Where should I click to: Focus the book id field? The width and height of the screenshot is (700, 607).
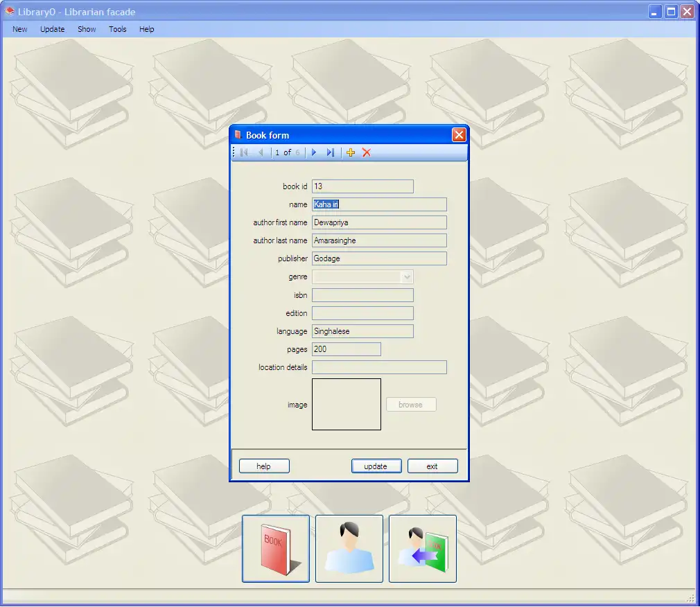362,186
